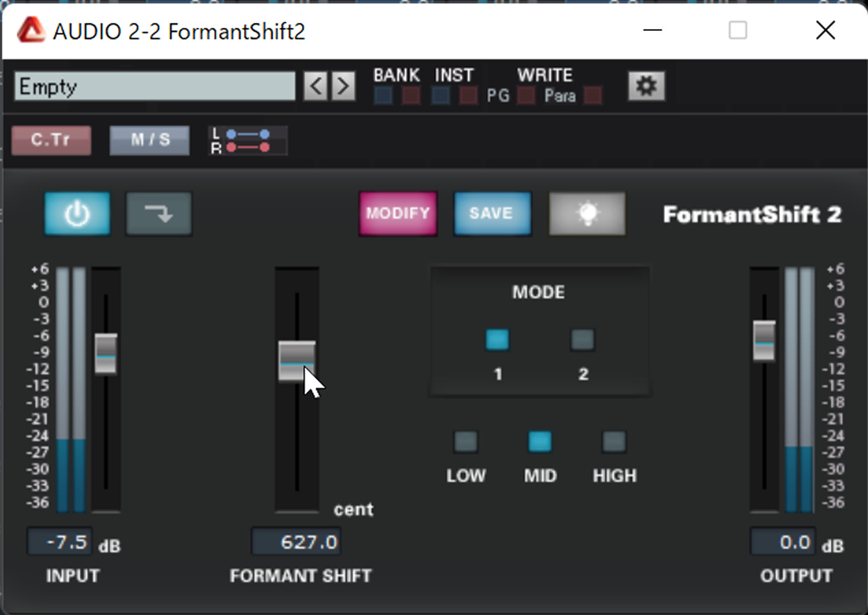The height and width of the screenshot is (615, 868).
Task: Click the INPUT level fader handle
Action: (106, 354)
